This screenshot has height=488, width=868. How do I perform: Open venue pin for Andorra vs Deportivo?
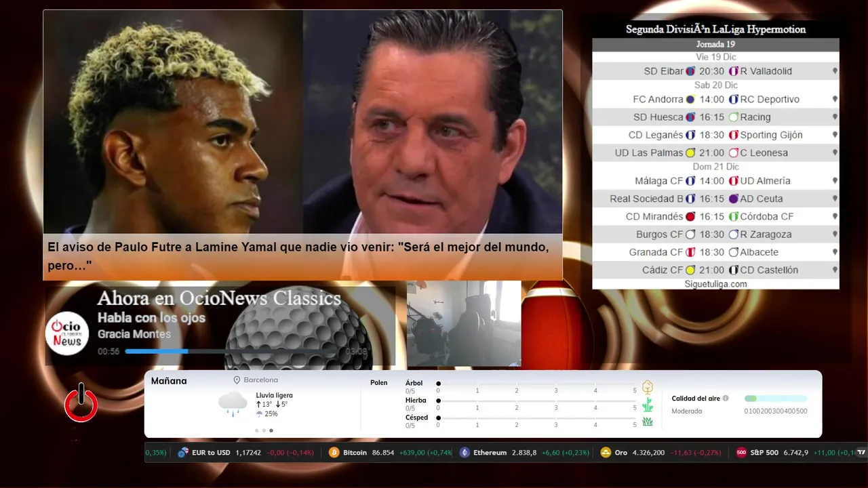pyautogui.click(x=835, y=100)
